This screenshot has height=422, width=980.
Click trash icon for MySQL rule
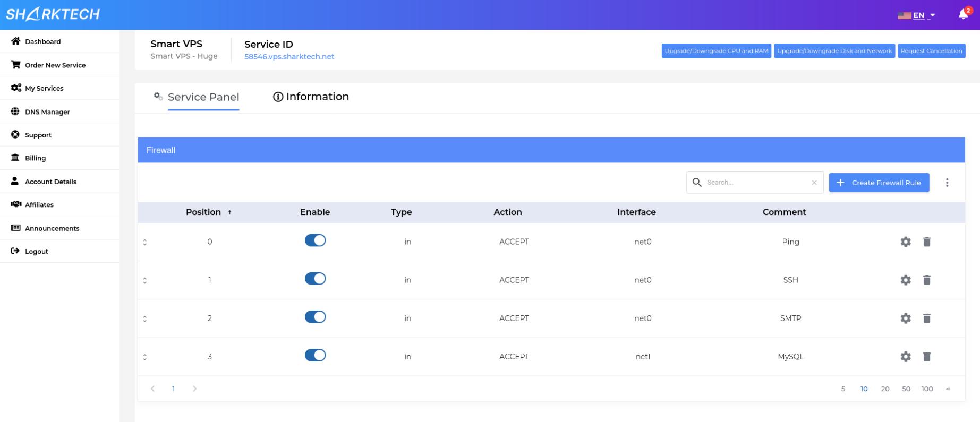click(x=927, y=357)
